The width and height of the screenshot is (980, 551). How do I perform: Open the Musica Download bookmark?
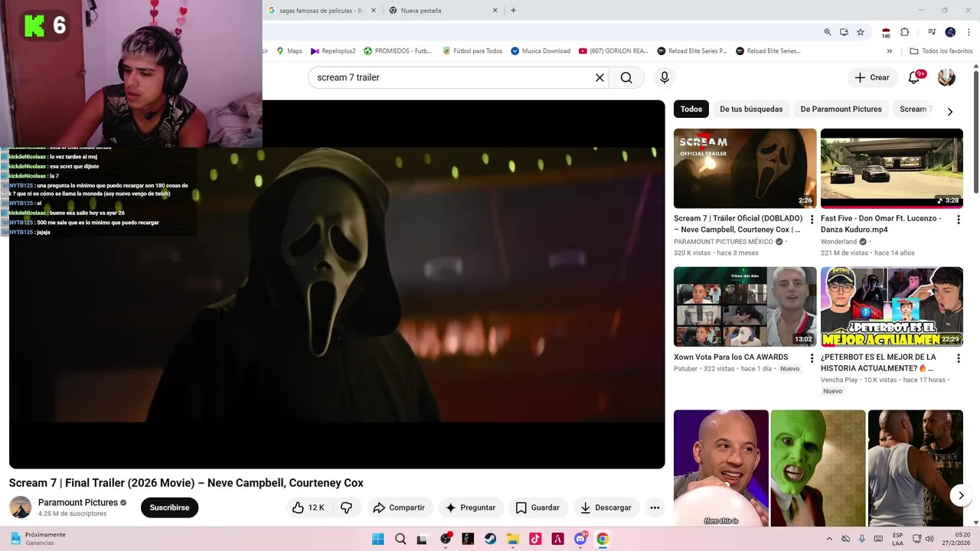[541, 51]
